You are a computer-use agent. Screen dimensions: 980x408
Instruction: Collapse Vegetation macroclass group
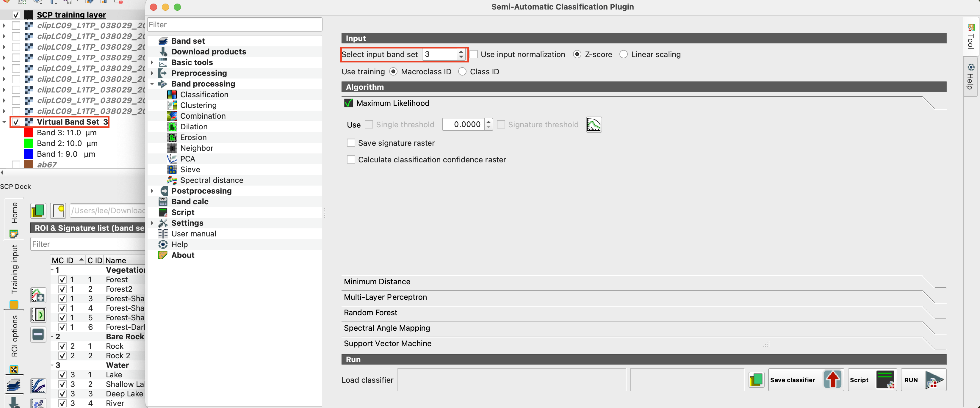(x=52, y=270)
